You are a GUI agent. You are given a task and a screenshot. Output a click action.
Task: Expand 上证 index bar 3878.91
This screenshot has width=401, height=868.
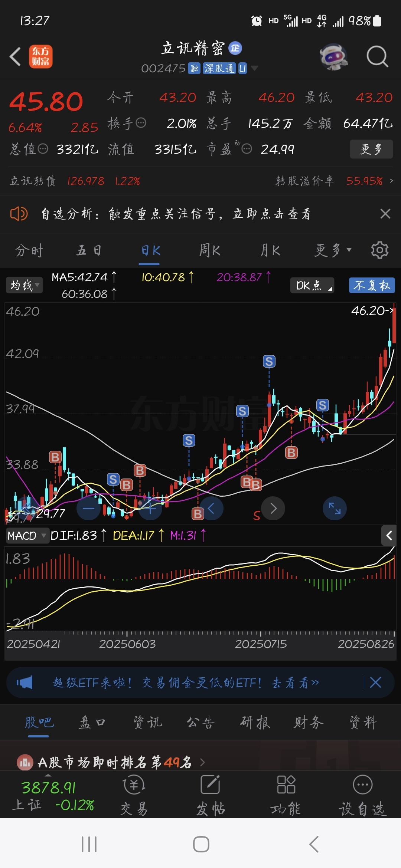pyautogui.click(x=53, y=795)
